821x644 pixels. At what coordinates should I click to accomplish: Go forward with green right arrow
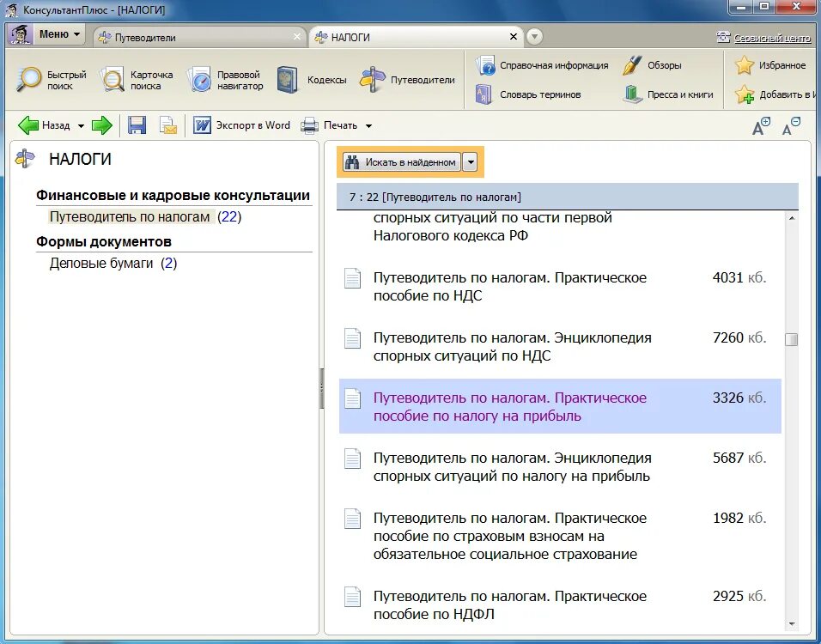(102, 125)
